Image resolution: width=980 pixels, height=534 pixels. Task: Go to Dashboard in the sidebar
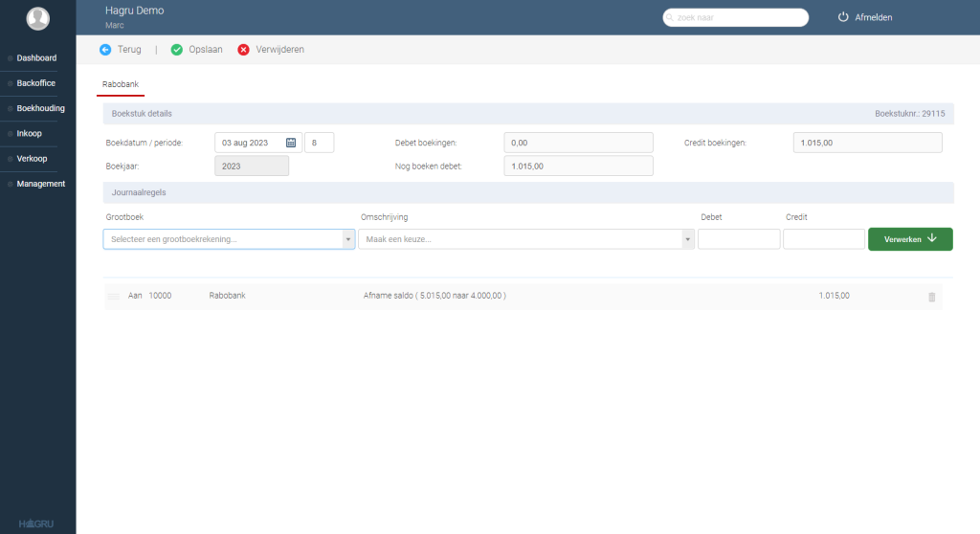click(x=36, y=57)
